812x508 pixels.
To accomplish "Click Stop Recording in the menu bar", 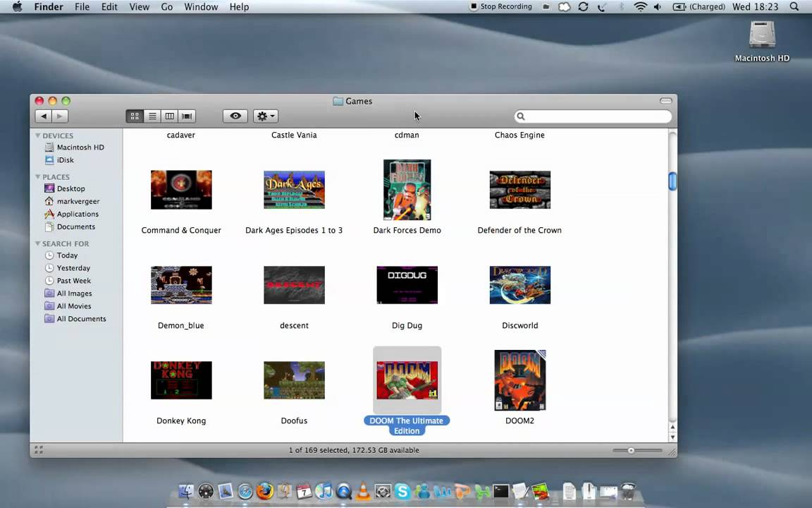I will (x=500, y=7).
